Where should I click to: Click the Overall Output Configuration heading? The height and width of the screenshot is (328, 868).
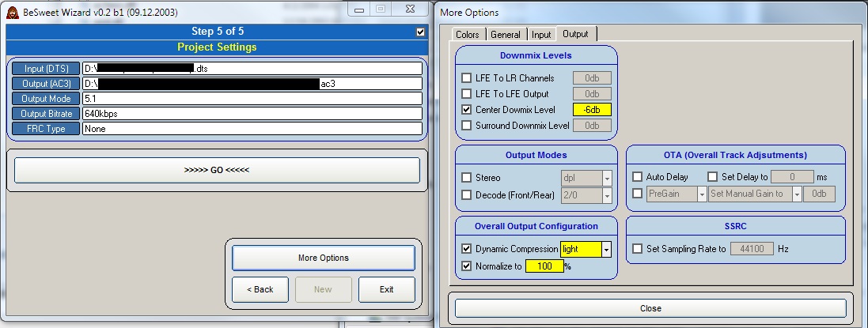(536, 226)
